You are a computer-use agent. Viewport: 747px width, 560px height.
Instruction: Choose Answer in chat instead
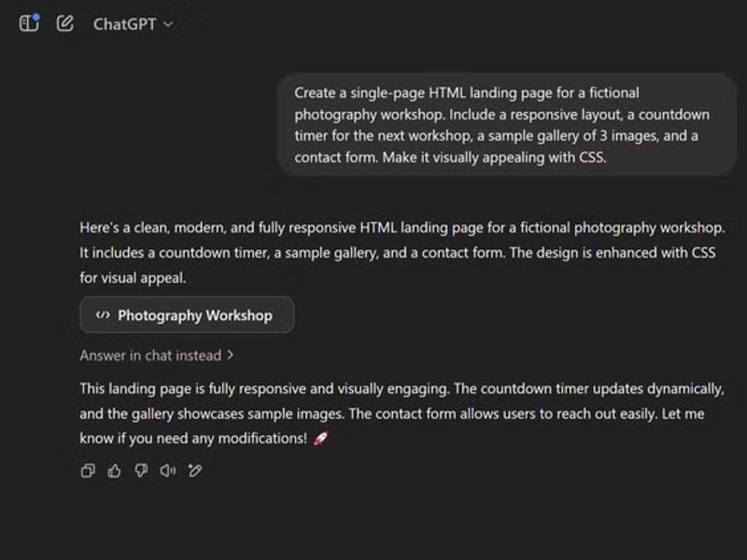150,356
